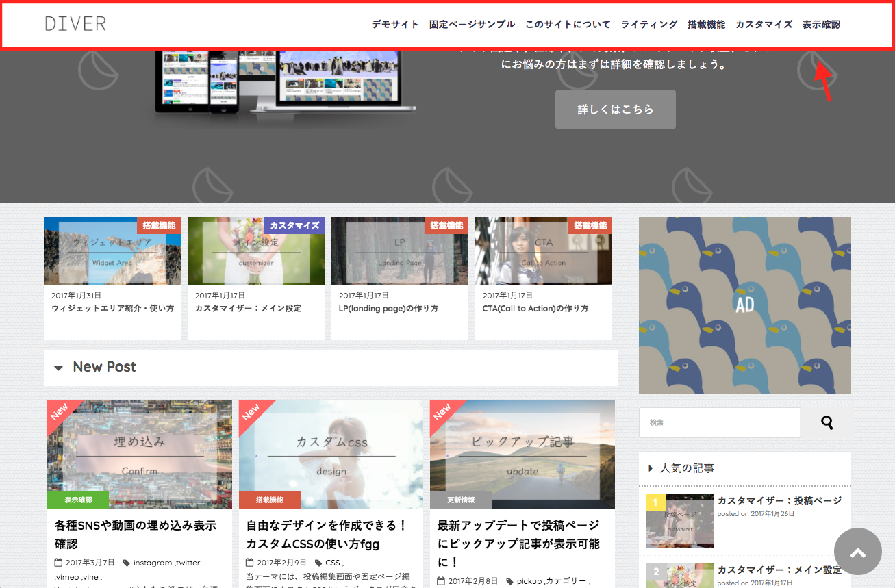Click the DIVER site logo

[75, 24]
